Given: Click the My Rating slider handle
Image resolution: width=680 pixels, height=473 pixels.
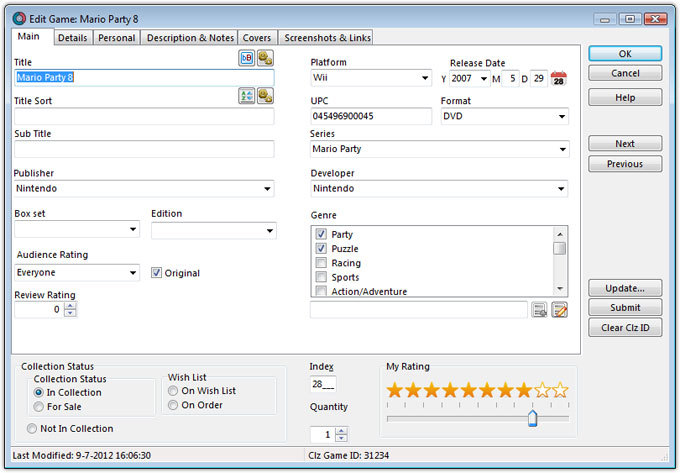Looking at the screenshot, I should point(533,418).
